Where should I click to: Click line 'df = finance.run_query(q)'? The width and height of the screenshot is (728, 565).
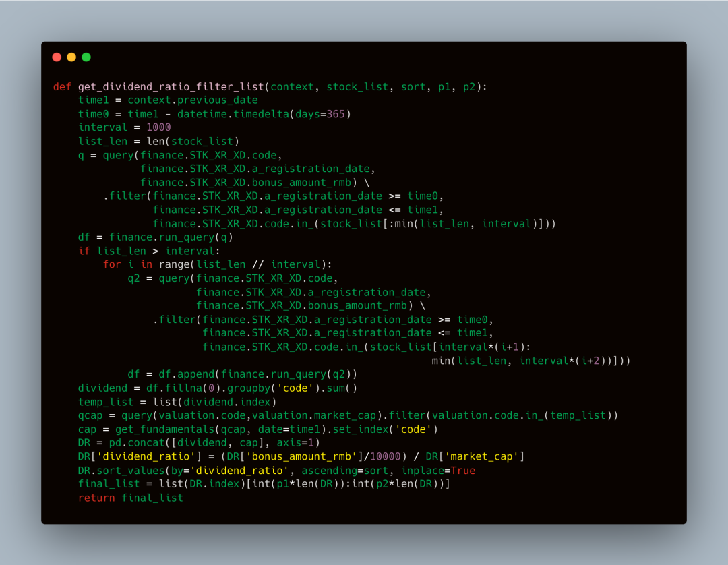tap(155, 237)
